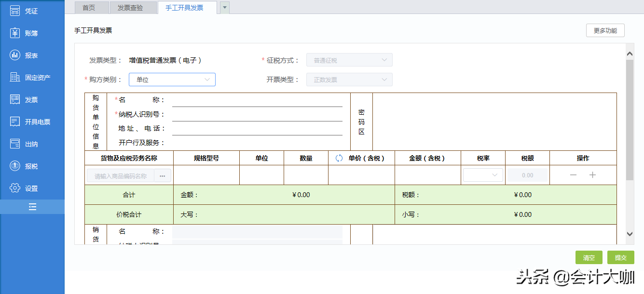This screenshot has width=644, height=294.
Task: Open the 税率 rate dropdown in the row
Action: [483, 175]
